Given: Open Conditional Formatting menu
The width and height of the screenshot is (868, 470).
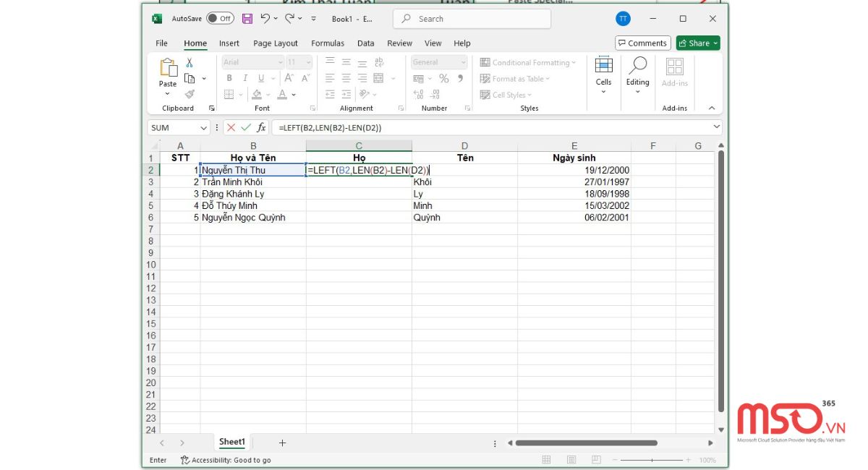Looking at the screenshot, I should click(528, 63).
